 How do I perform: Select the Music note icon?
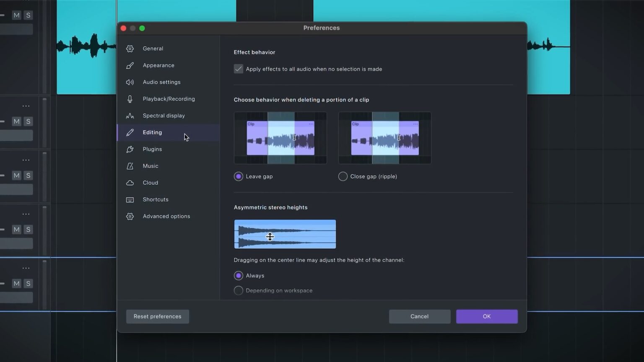[x=130, y=165]
